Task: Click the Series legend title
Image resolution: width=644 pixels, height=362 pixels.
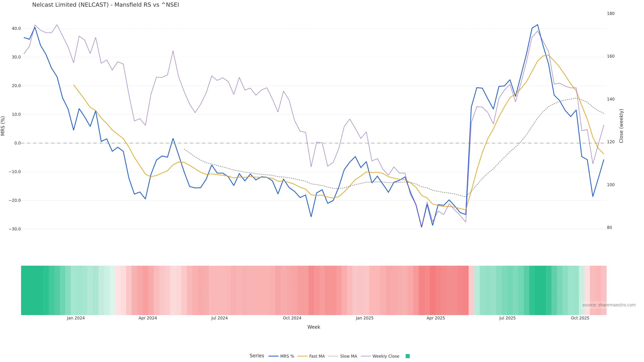Action: (x=257, y=356)
